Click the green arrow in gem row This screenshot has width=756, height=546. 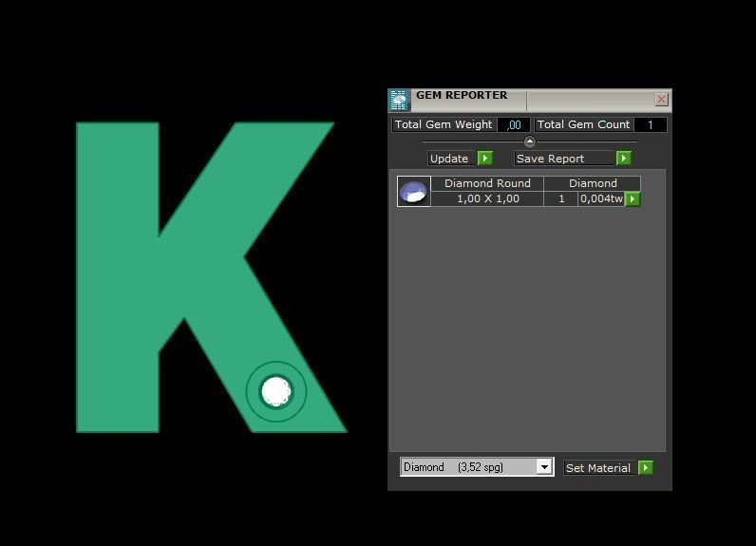(x=633, y=198)
